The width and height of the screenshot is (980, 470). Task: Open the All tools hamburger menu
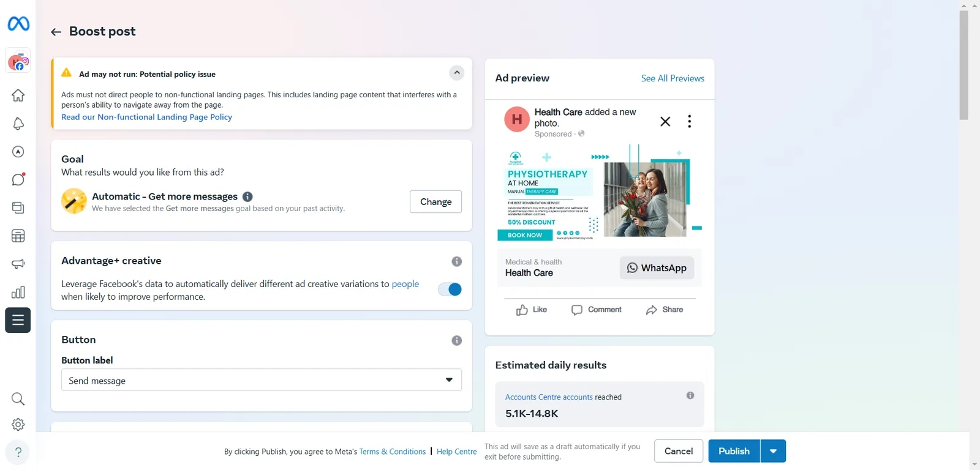click(x=18, y=320)
